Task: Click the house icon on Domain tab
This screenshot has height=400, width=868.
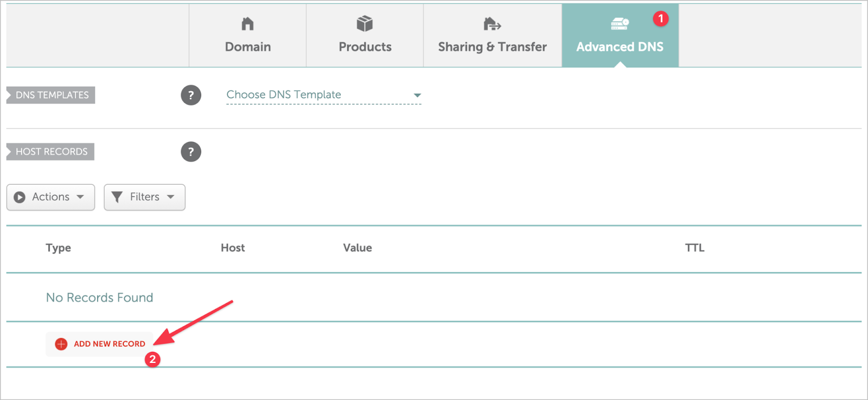Action: (247, 24)
